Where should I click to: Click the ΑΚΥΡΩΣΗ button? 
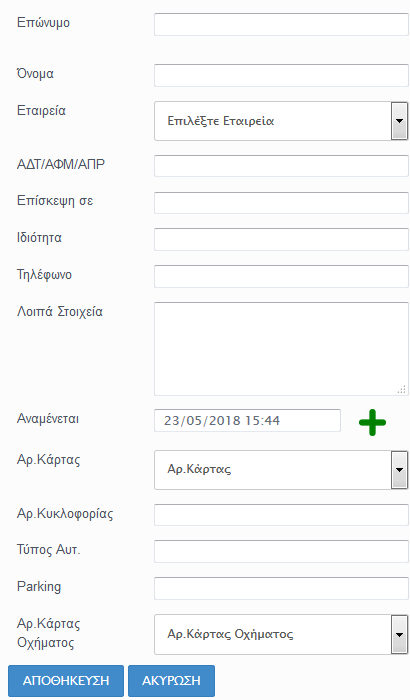tap(172, 680)
